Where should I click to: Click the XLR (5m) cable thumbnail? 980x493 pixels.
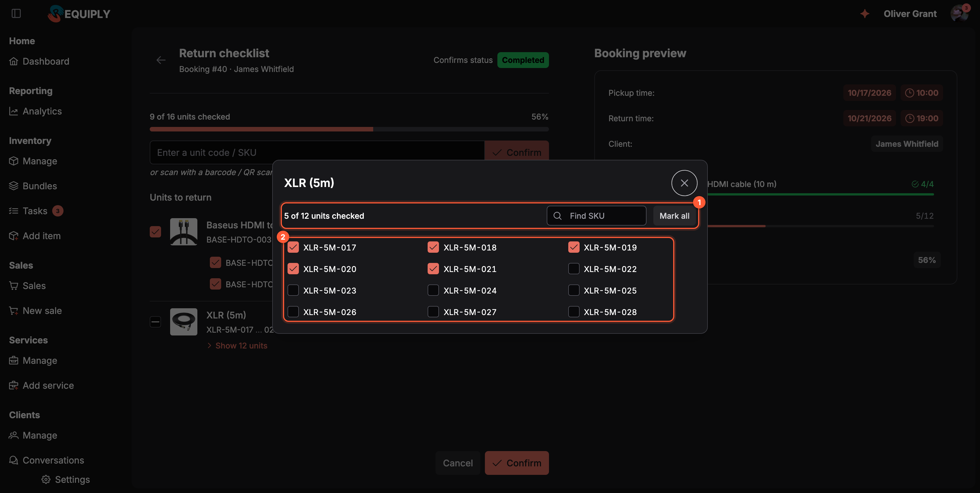[x=184, y=322]
